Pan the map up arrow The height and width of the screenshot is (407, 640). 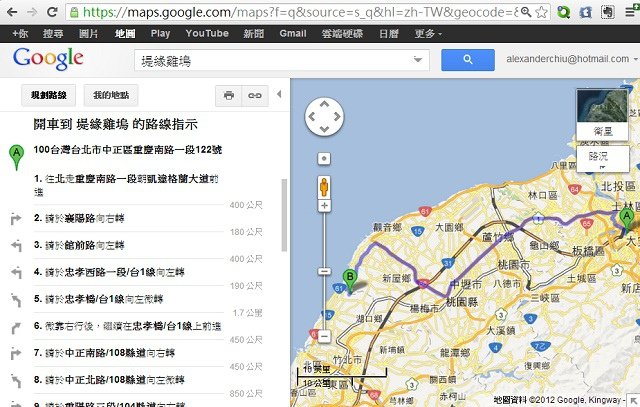[324, 105]
